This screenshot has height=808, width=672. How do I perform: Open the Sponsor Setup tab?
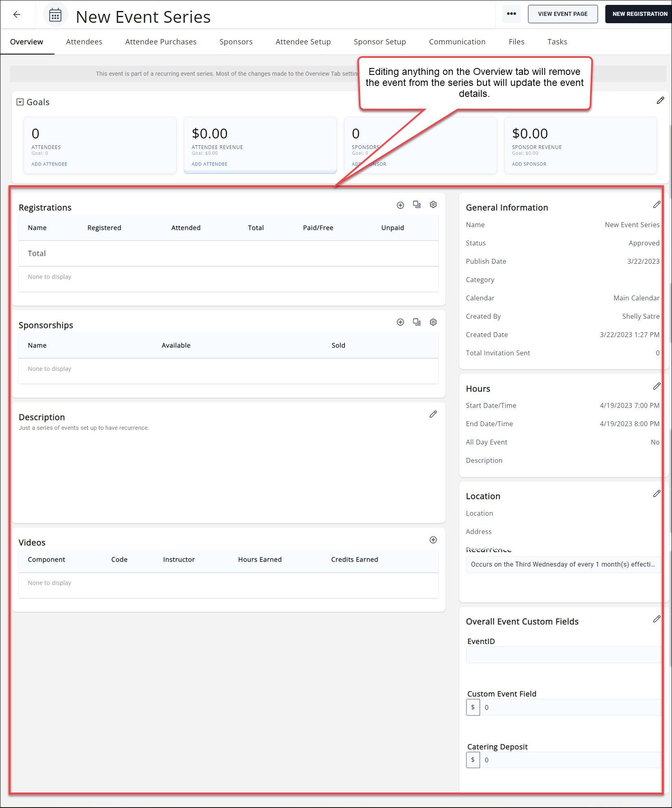point(379,42)
